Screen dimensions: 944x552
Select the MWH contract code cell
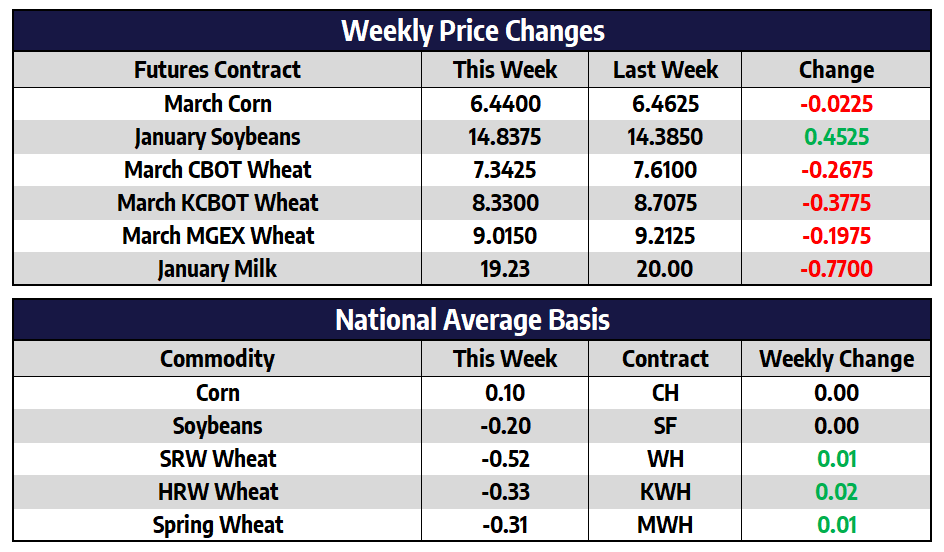[x=665, y=525]
